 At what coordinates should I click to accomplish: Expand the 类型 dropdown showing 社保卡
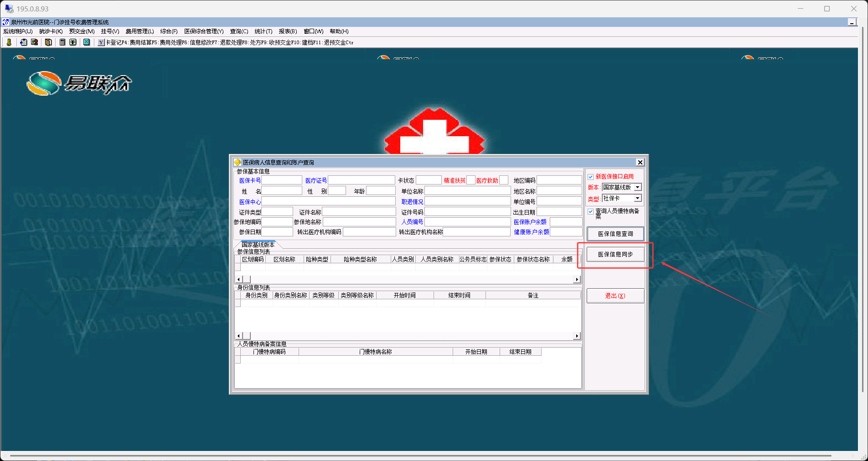(x=637, y=198)
